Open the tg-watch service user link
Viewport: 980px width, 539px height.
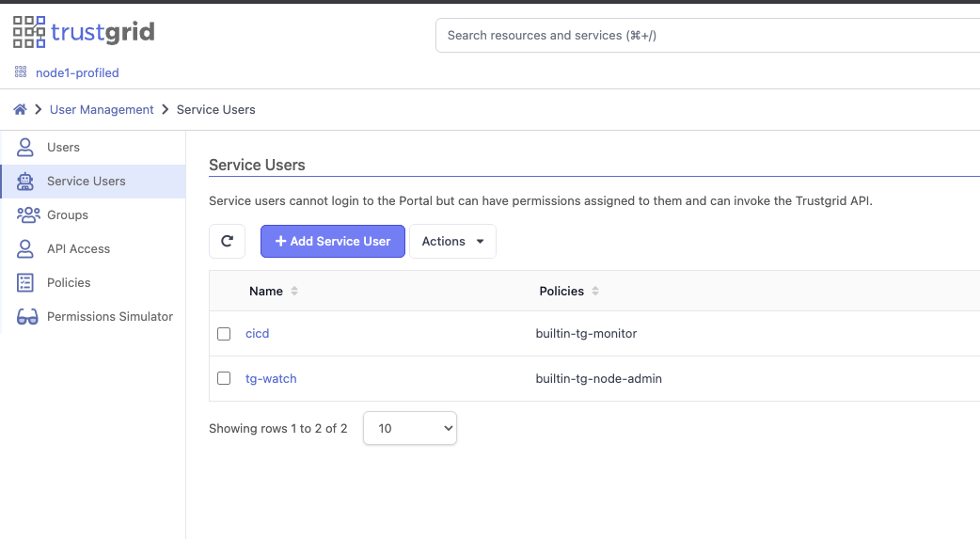271,379
